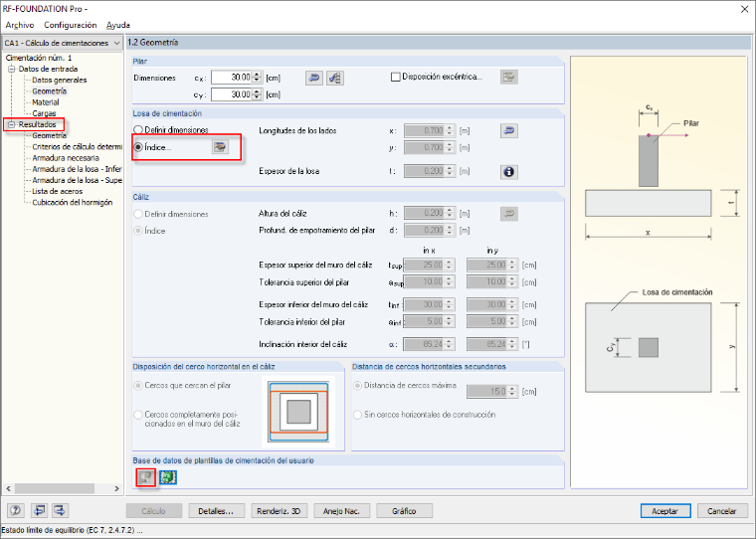The width and height of the screenshot is (756, 539).
Task: Select Datos generales in tree
Action: click(60, 80)
